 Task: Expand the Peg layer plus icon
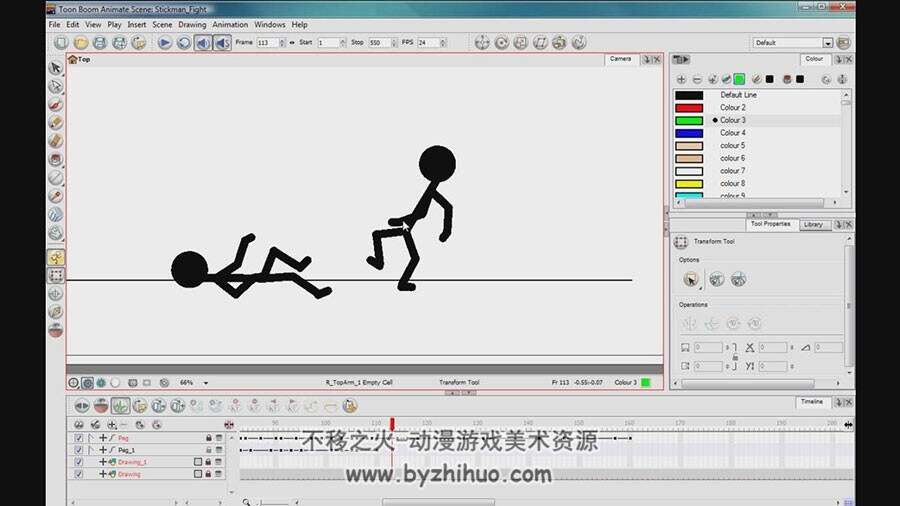[103, 438]
